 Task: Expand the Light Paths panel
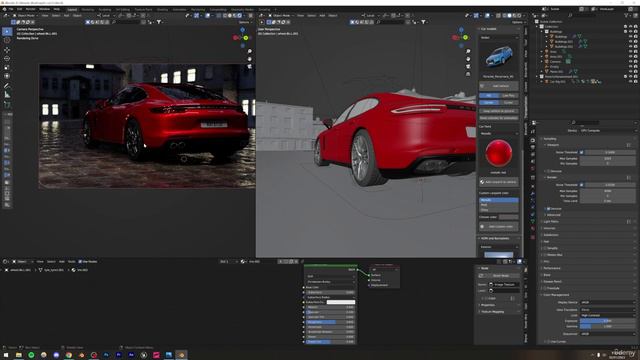551,222
